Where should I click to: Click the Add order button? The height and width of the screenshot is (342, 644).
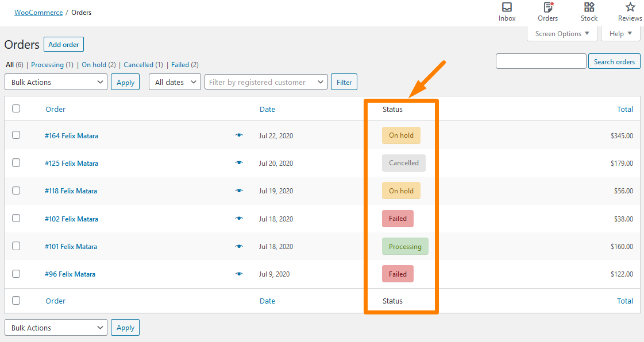click(x=64, y=44)
